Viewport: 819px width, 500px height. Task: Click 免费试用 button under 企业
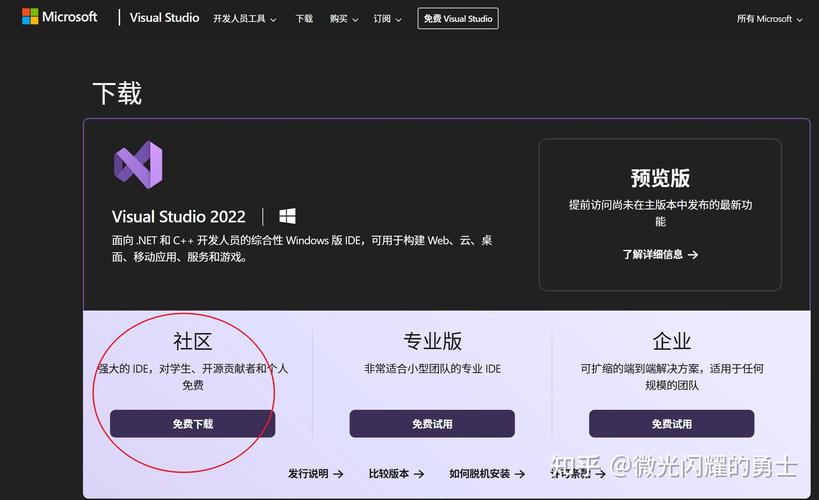(x=671, y=424)
